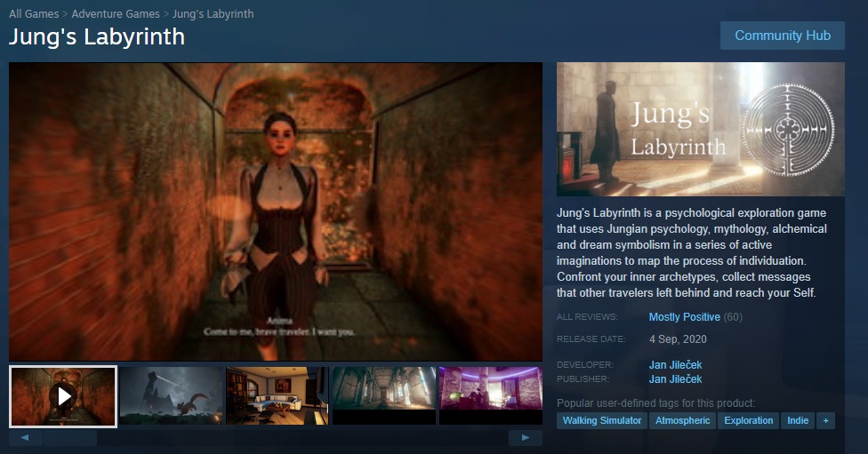Click the right arrow of the thumbnail strip
The height and width of the screenshot is (454, 868).
pyautogui.click(x=526, y=438)
